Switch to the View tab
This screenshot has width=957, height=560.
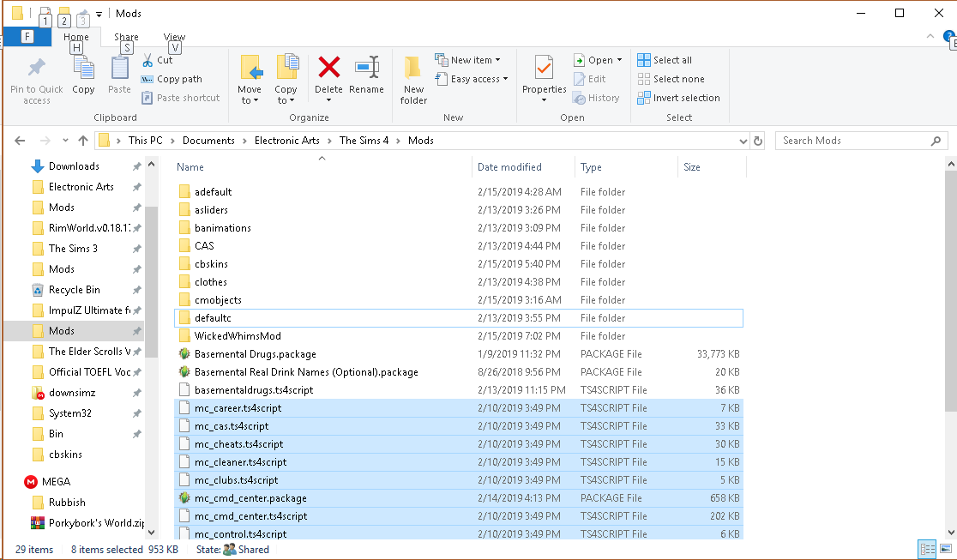(175, 37)
